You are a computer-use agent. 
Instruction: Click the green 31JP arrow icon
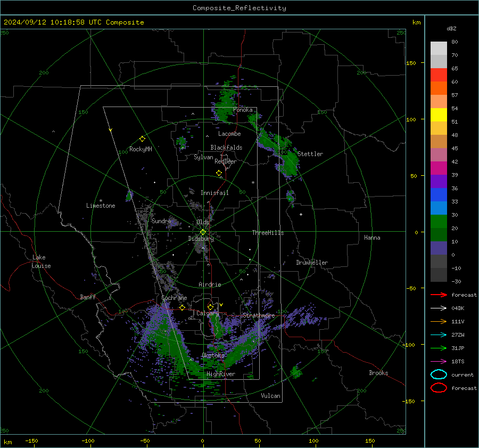(439, 348)
